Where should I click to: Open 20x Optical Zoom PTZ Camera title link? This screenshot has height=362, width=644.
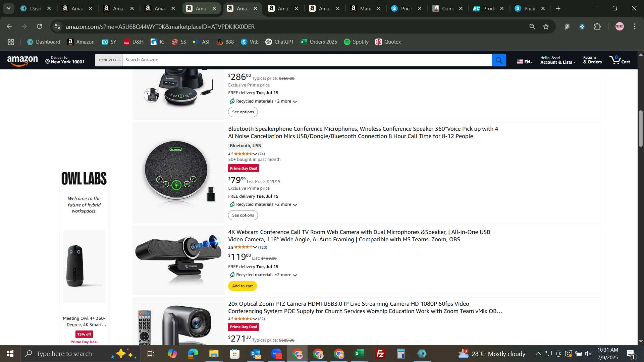(x=365, y=307)
